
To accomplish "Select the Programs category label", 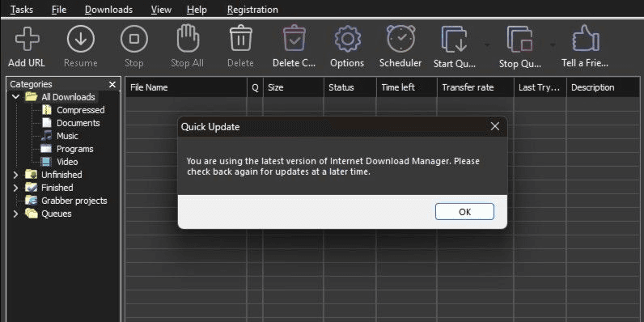I will coord(74,149).
